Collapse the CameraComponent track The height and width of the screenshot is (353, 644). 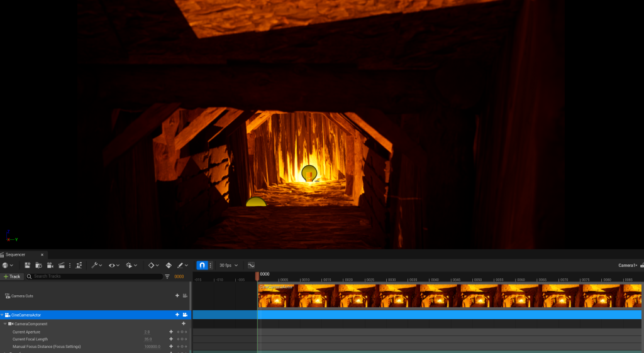pyautogui.click(x=5, y=324)
